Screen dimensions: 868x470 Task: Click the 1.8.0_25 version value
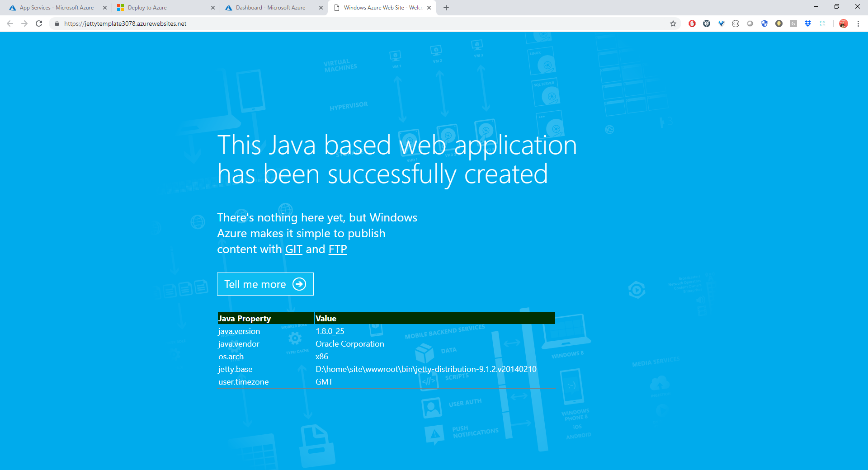tap(330, 331)
